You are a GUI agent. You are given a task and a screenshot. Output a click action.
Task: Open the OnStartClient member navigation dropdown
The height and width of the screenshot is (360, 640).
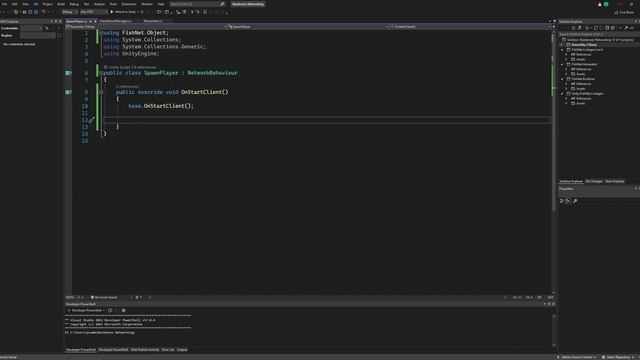[469, 27]
